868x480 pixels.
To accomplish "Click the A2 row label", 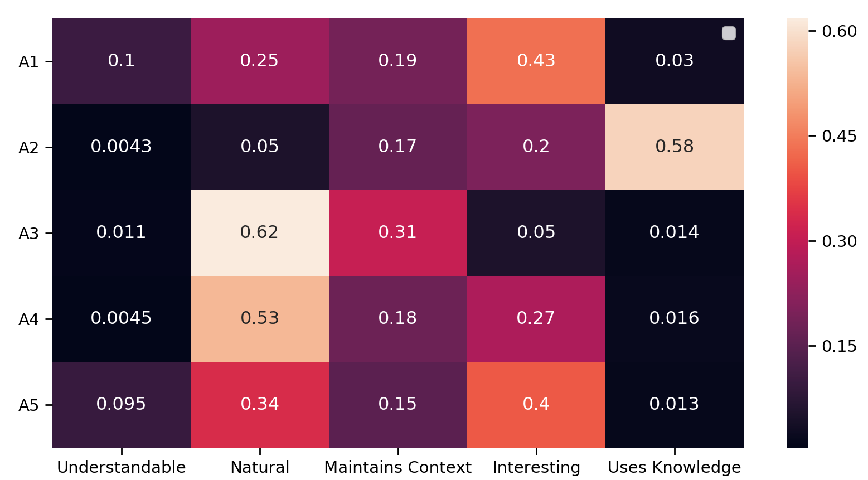I will (x=28, y=148).
